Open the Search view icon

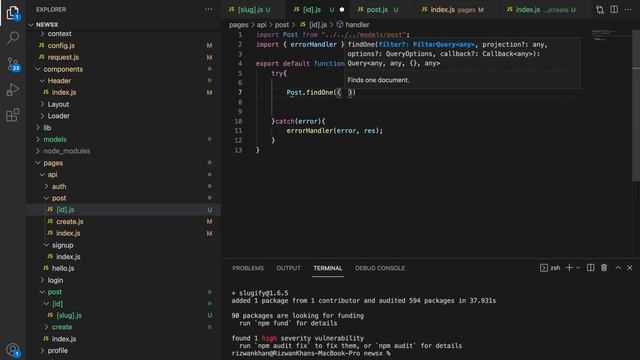click(13, 38)
